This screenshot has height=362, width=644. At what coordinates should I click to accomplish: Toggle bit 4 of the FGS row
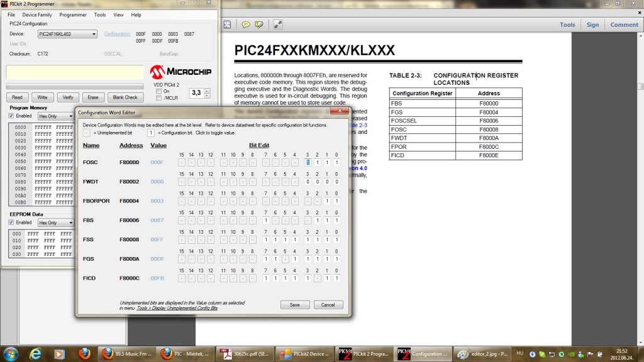pos(295,259)
